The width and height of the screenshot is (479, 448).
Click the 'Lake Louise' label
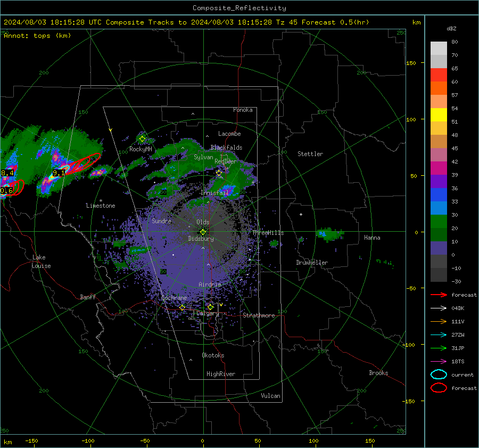click(42, 262)
